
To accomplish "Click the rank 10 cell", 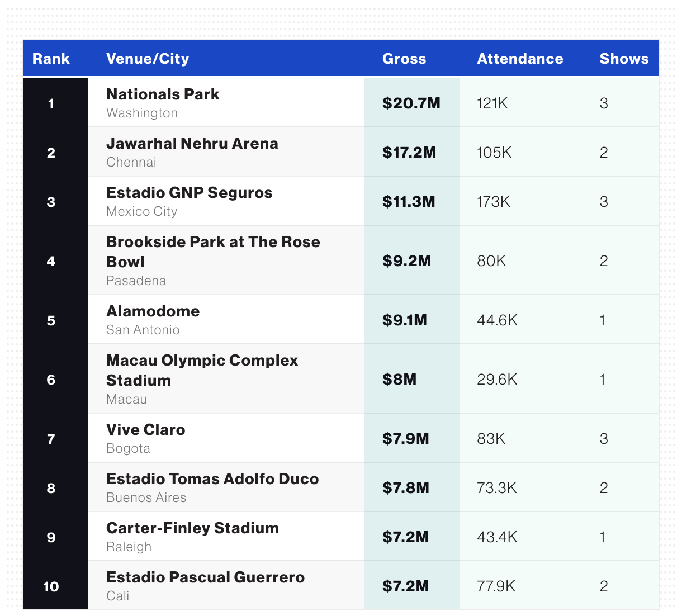I will [51, 586].
